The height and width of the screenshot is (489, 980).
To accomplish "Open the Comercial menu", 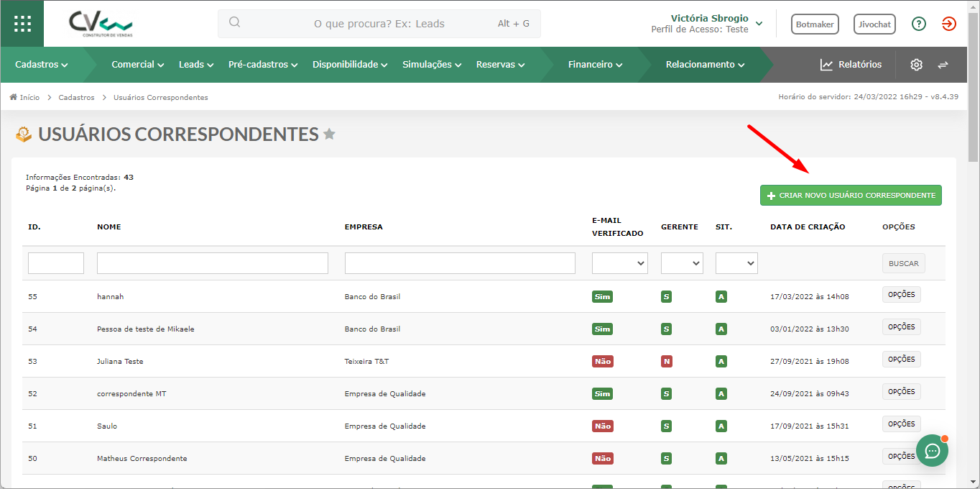I will point(138,65).
